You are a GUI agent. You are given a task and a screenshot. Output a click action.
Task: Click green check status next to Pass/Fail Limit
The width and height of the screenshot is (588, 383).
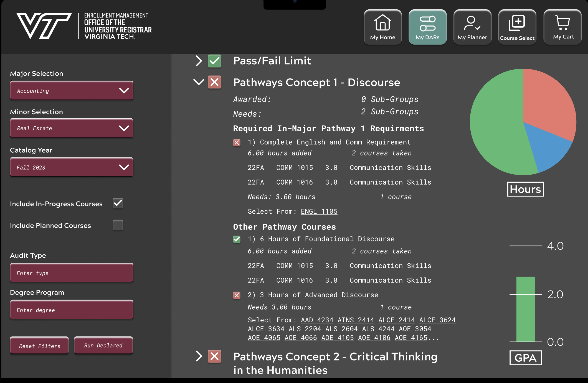214,61
